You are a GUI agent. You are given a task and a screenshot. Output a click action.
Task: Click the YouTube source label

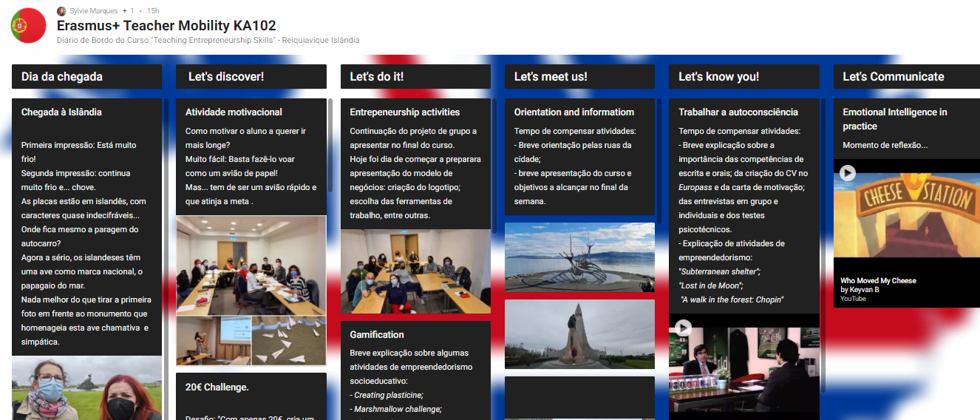tap(853, 299)
